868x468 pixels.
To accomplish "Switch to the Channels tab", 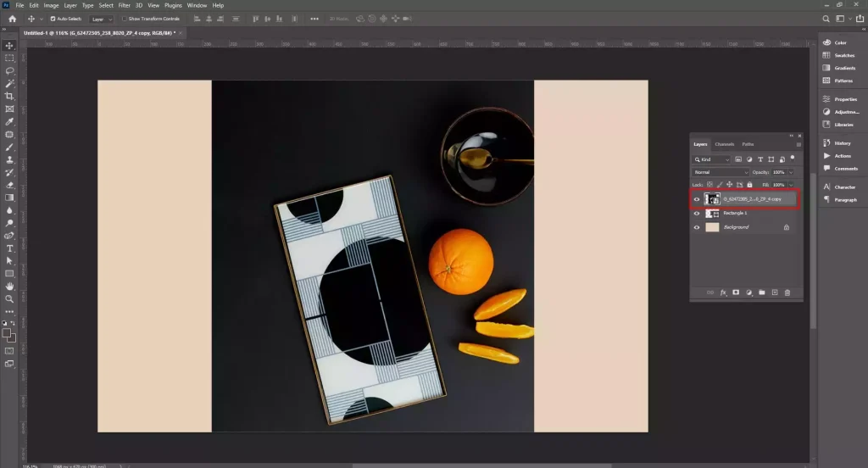I will (724, 144).
